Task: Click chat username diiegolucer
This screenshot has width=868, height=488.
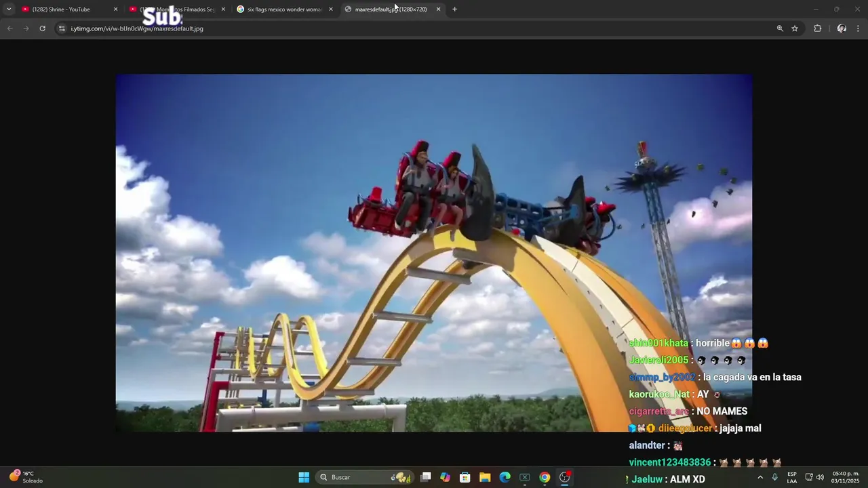Action: (x=685, y=428)
